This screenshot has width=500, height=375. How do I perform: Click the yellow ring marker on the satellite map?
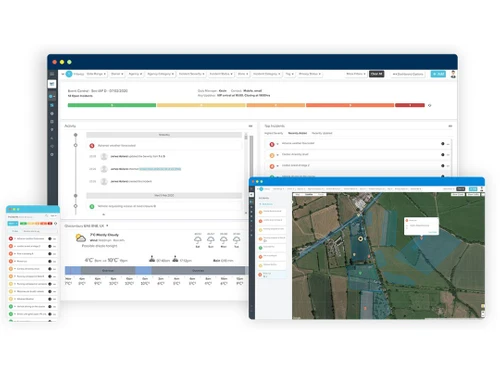360,239
